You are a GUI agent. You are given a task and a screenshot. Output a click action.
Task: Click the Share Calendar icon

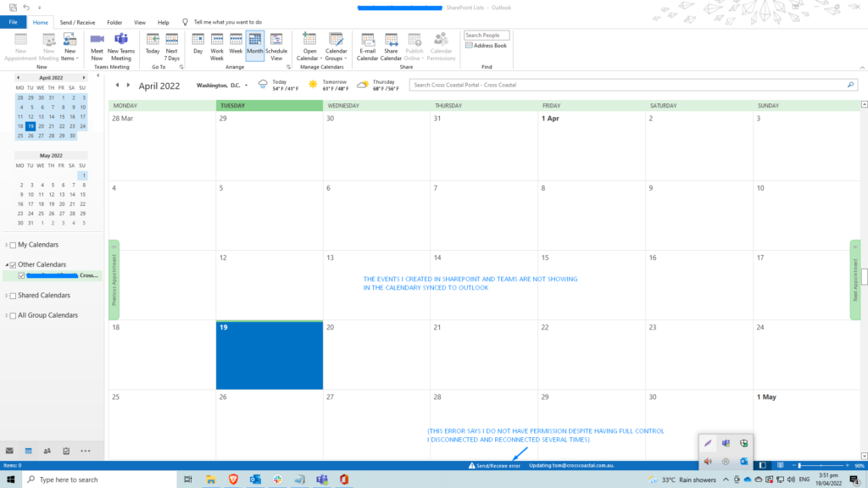click(x=391, y=47)
